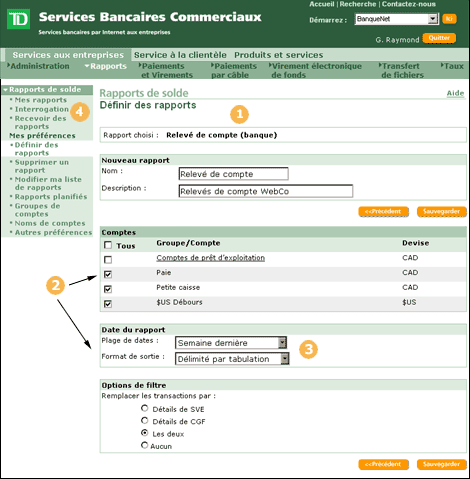Click the Quitter button
Viewport: 470px width, 479px height.
(439, 38)
